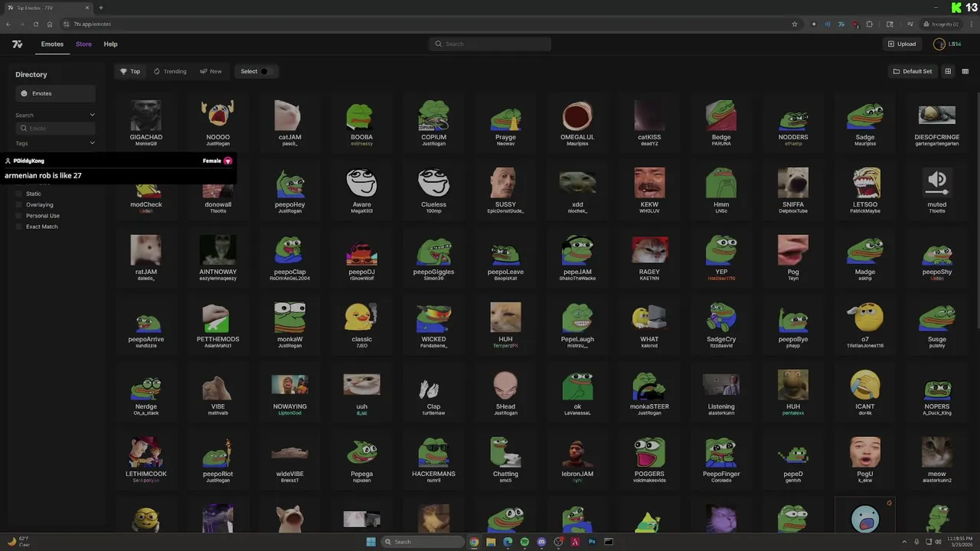
Task: Click the trophy icon beside Top
Action: click(x=123, y=71)
